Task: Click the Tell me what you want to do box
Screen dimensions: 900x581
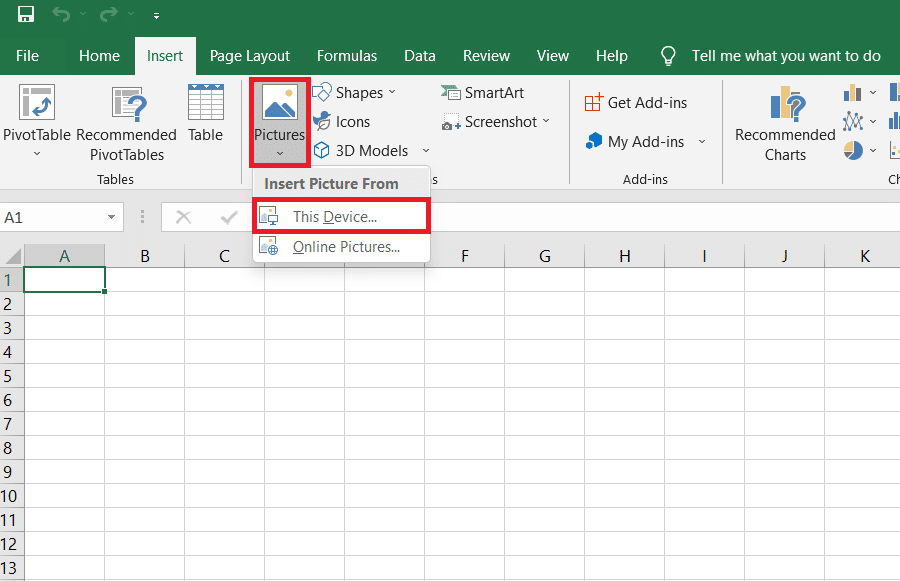Action: [786, 56]
